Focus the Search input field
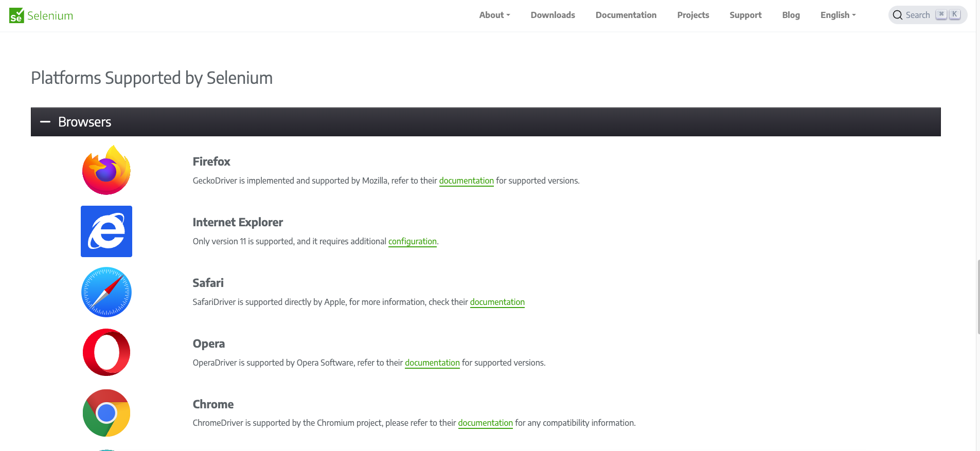The width and height of the screenshot is (980, 451). coord(928,15)
